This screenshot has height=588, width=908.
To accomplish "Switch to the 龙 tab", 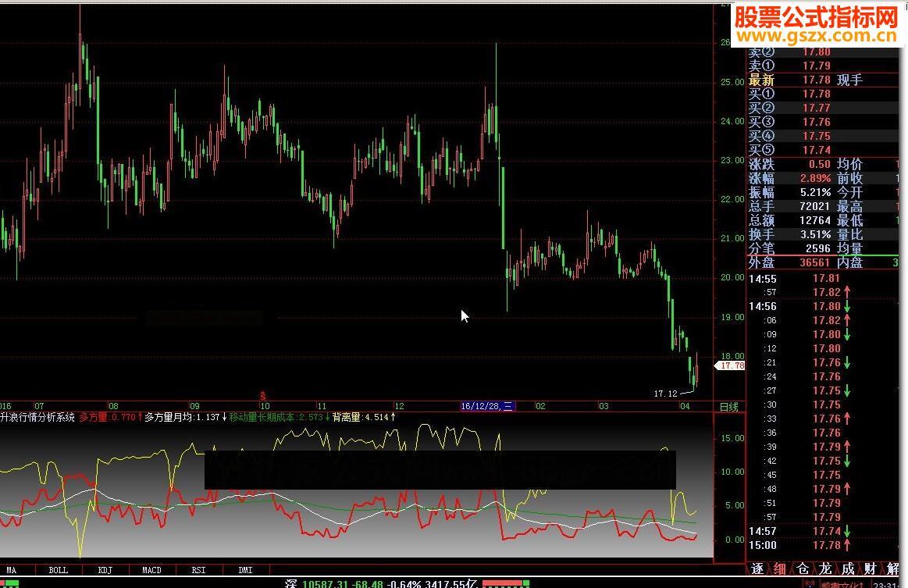I will 824,568.
